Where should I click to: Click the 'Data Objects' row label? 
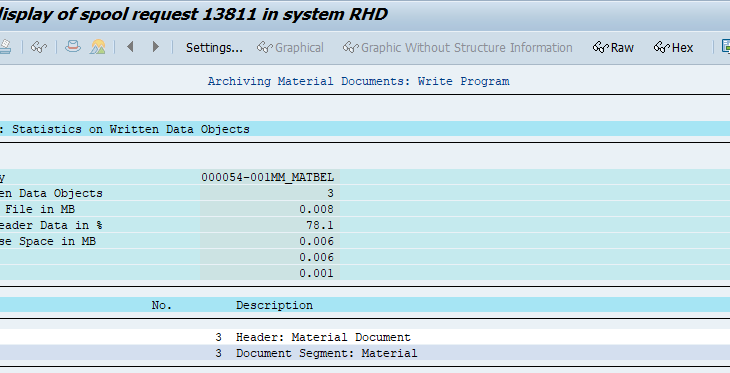coord(61,193)
